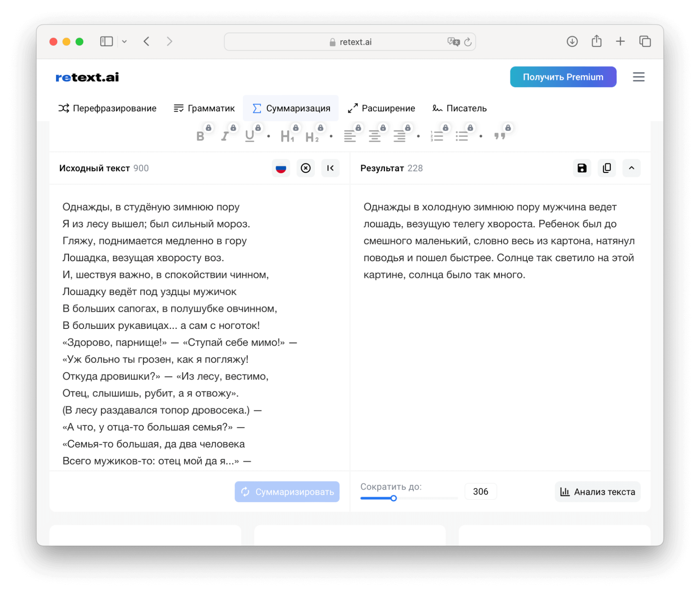Click the Bold formatting icon

200,136
